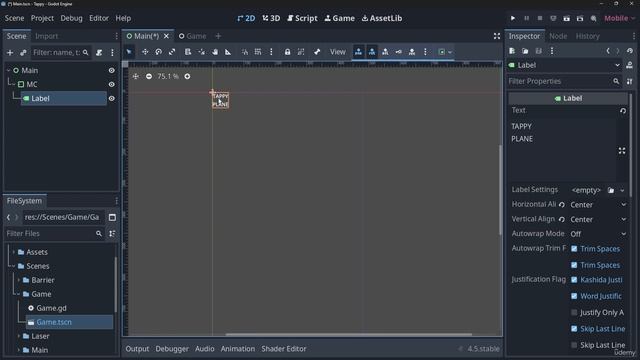Collapse the Scenes folder

13,266
